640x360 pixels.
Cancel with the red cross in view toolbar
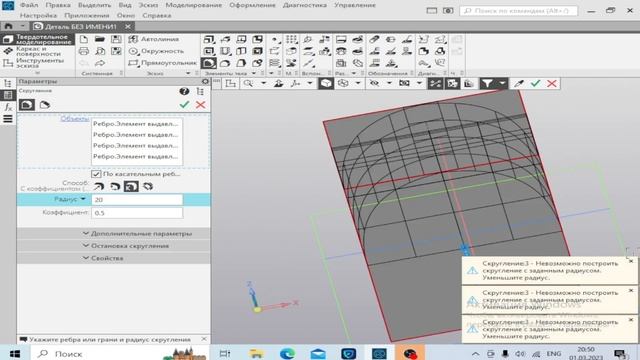(552, 84)
